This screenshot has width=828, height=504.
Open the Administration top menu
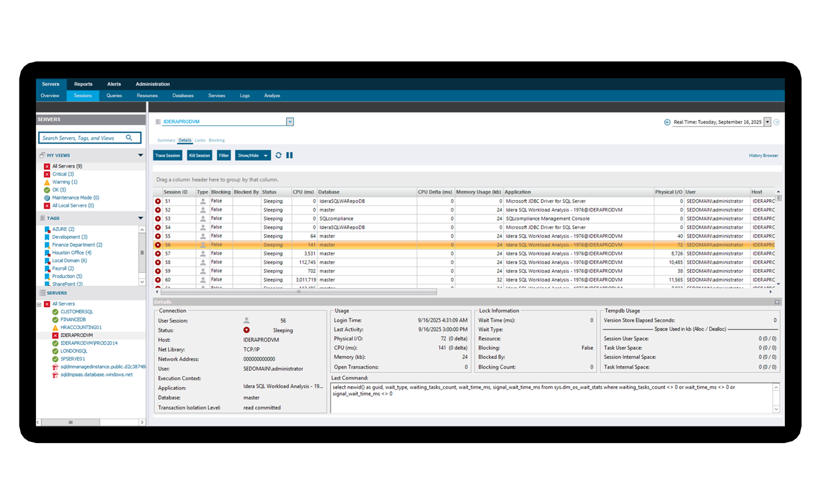(153, 84)
